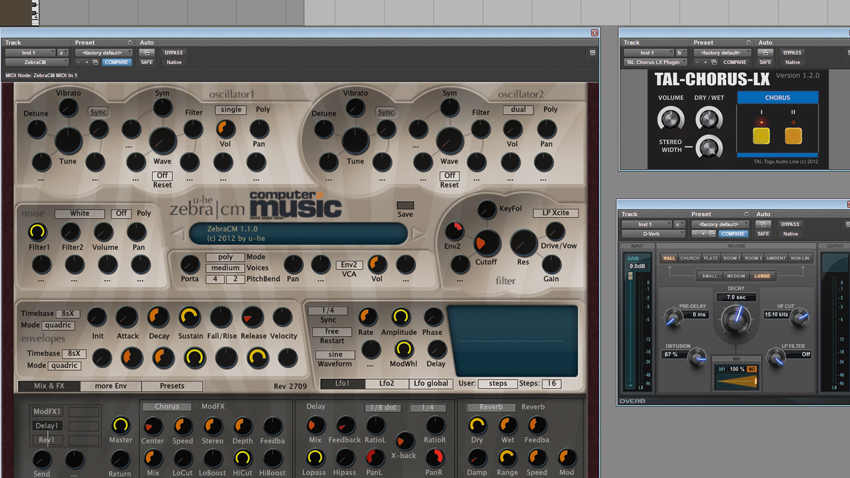Open oscillator1 single mode dropdown

point(231,109)
